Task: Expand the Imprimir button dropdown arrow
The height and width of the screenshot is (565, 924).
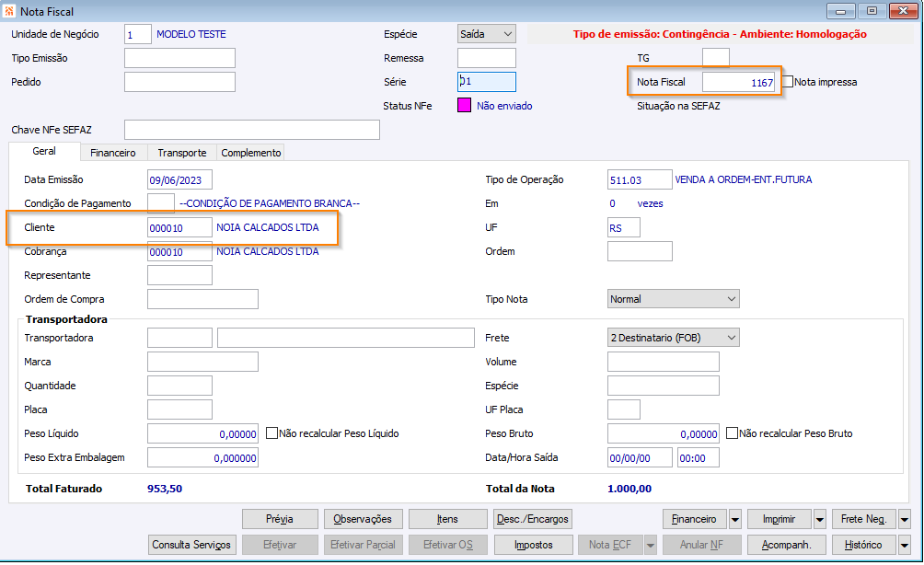Action: coord(820,520)
